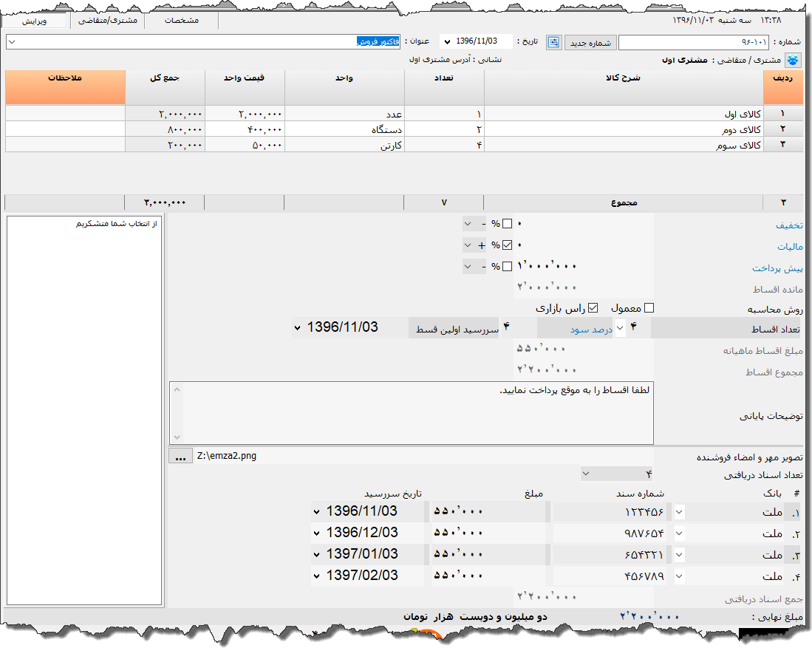
Task: Click the customer selection icon
Action: tap(792, 61)
